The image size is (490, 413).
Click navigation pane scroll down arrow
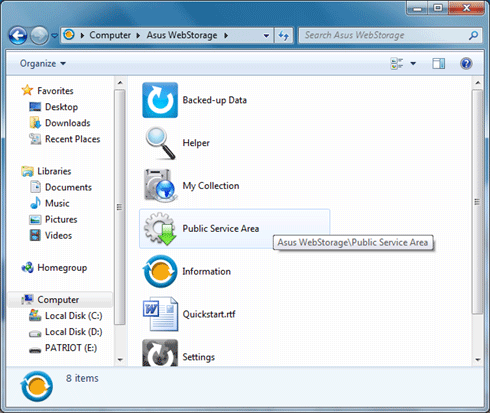pyautogui.click(x=120, y=360)
